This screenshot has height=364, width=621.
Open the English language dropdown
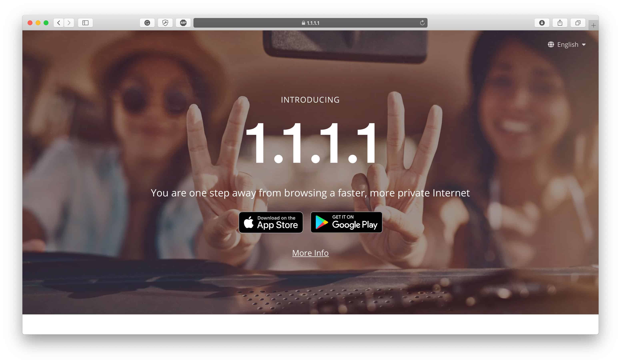[567, 44]
